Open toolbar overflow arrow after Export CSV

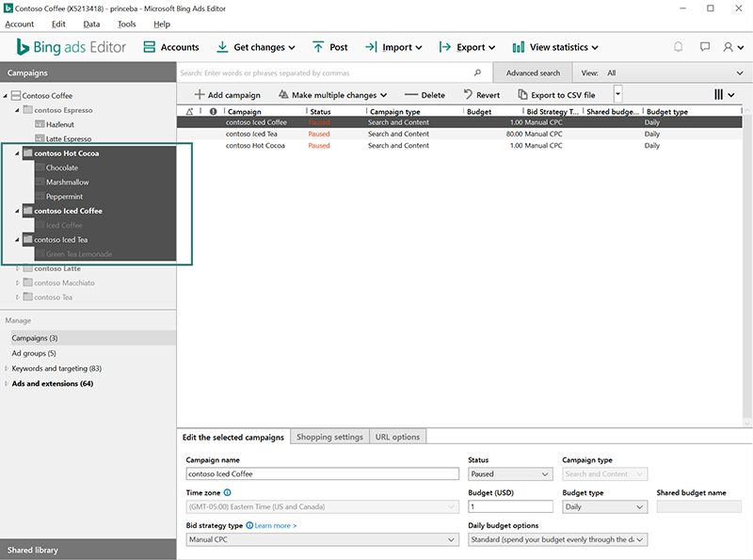(x=618, y=94)
